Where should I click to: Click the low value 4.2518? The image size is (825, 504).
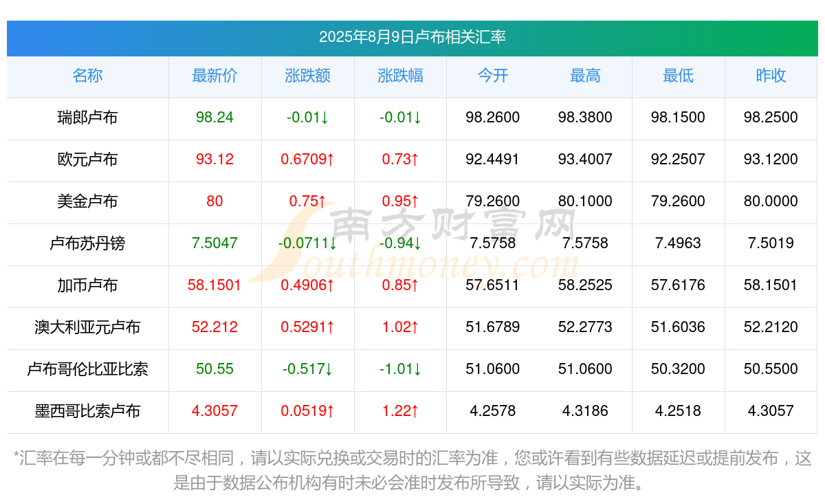pyautogui.click(x=679, y=411)
